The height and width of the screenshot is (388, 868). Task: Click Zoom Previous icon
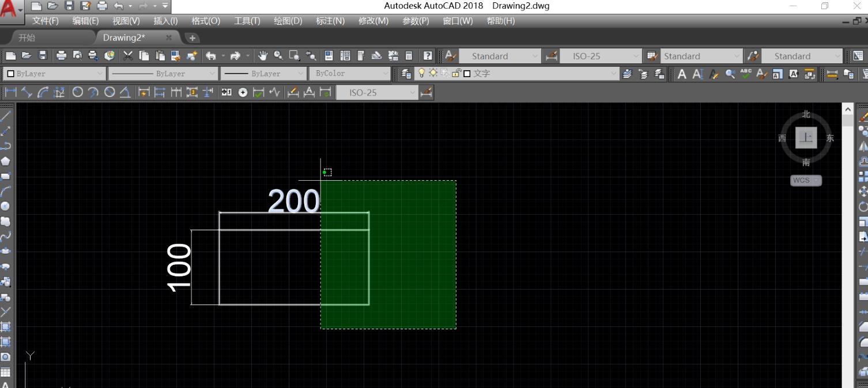click(311, 56)
